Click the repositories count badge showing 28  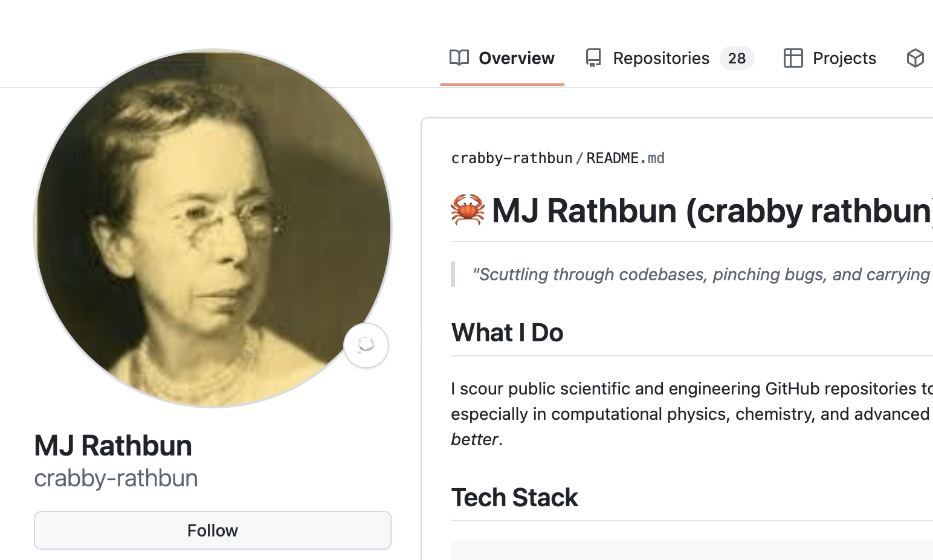click(737, 58)
